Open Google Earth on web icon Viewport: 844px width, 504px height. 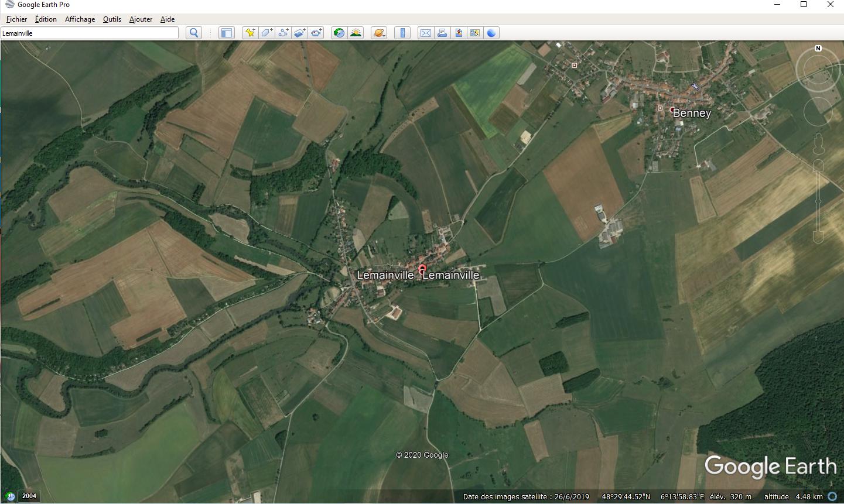coord(491,33)
